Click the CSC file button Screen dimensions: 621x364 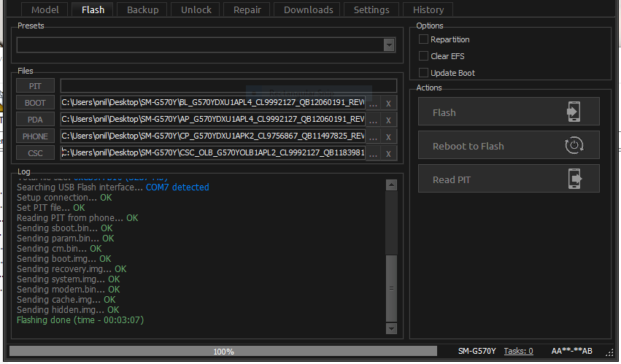tap(35, 153)
